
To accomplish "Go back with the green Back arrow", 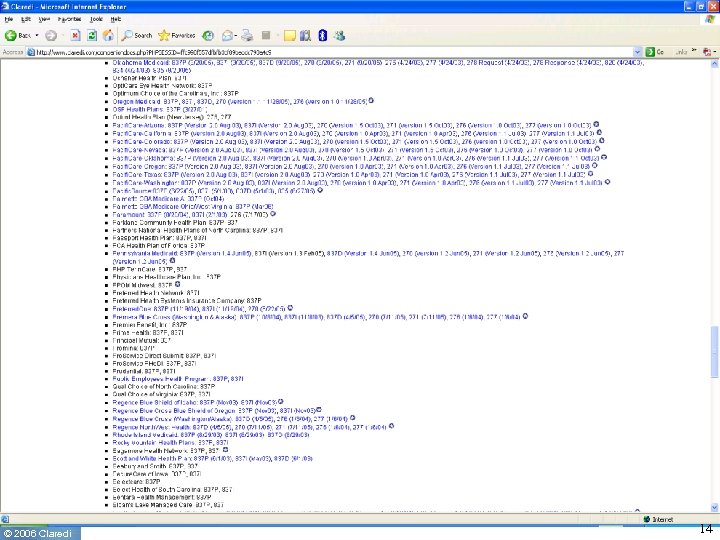I will tap(17, 35).
